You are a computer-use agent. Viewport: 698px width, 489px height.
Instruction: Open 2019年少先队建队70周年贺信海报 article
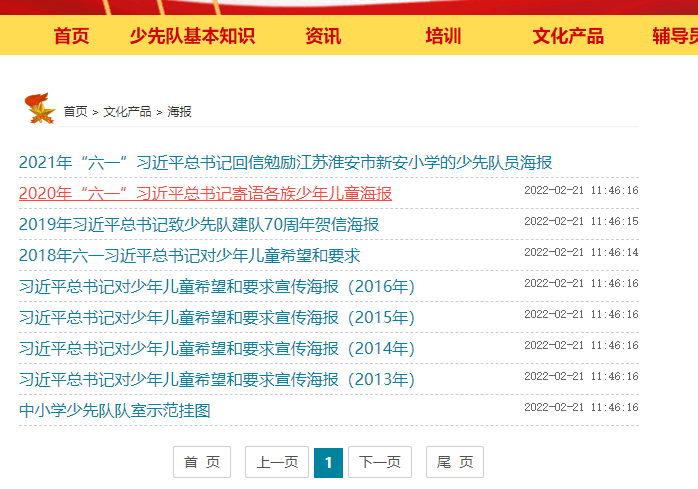pyautogui.click(x=199, y=224)
